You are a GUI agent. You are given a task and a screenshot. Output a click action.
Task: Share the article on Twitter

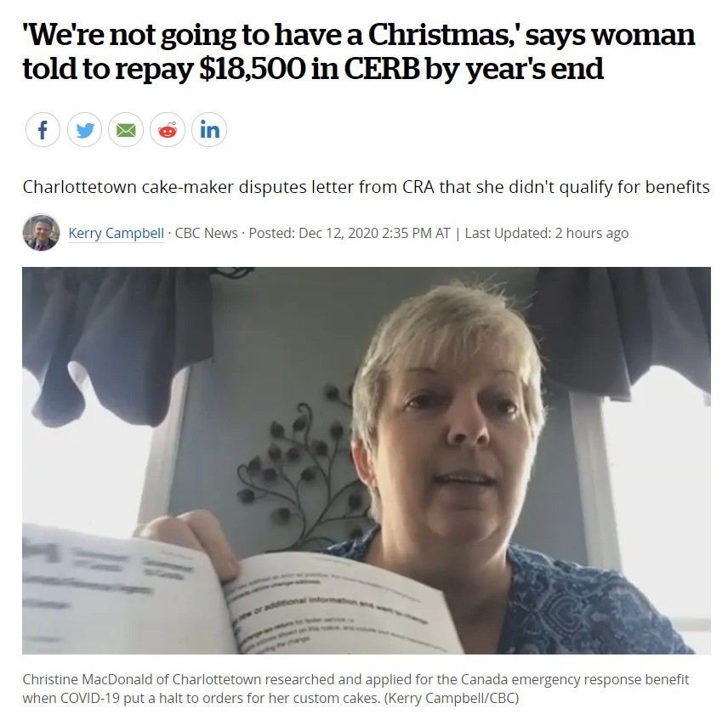coord(84,129)
